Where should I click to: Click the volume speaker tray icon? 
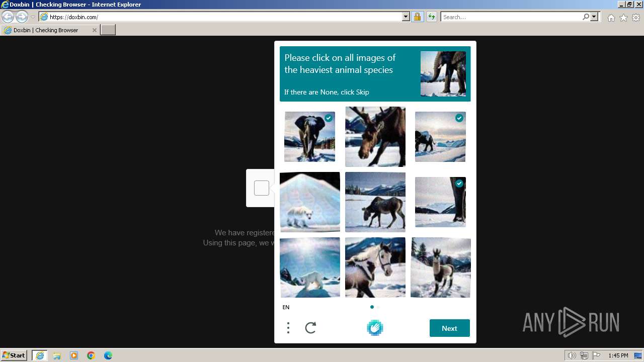pyautogui.click(x=572, y=355)
